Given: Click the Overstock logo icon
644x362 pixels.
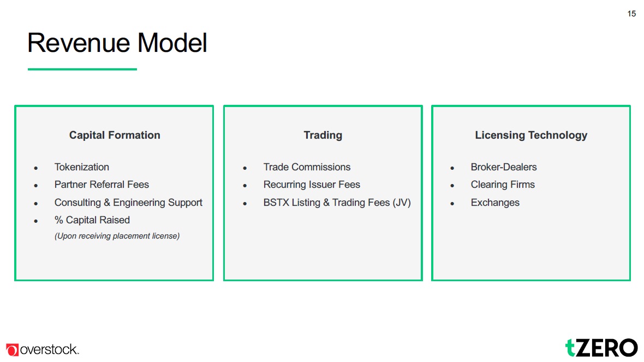Looking at the screenshot, I should [12, 350].
